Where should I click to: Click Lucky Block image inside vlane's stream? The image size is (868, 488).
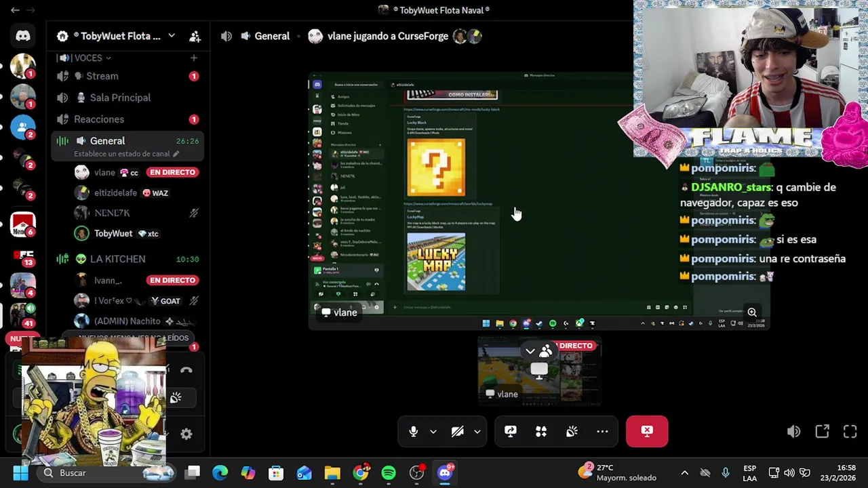click(436, 167)
